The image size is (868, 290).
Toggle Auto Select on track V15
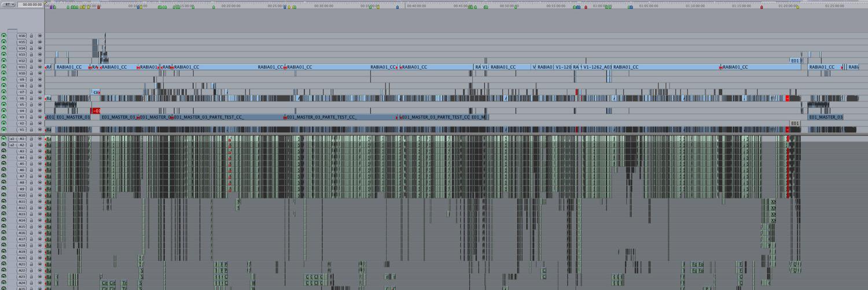[40, 42]
